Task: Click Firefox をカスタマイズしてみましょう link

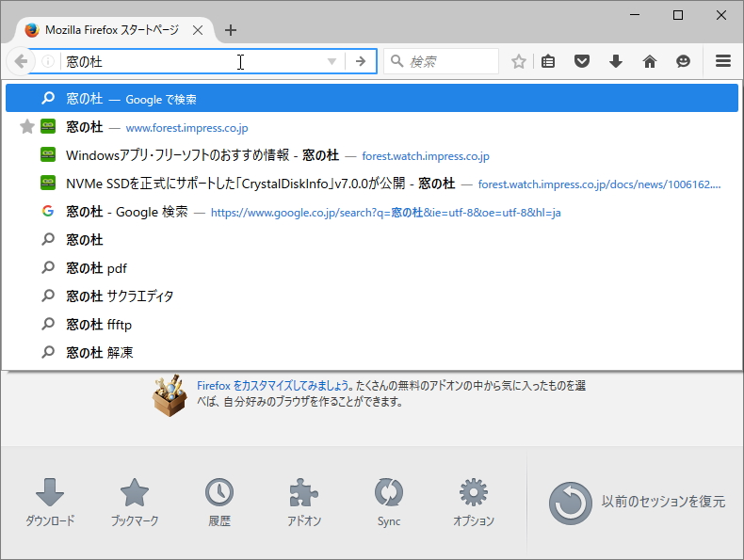Action: coord(274,386)
